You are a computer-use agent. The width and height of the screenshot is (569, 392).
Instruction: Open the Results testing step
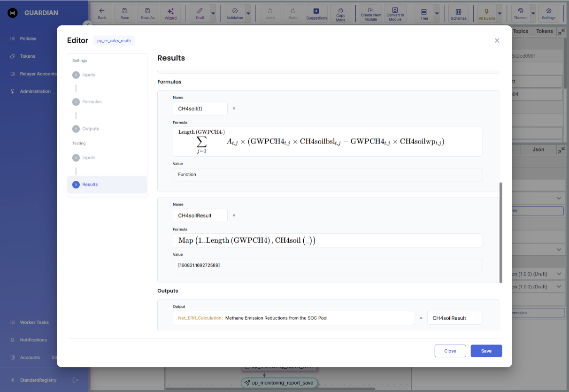[x=90, y=184]
